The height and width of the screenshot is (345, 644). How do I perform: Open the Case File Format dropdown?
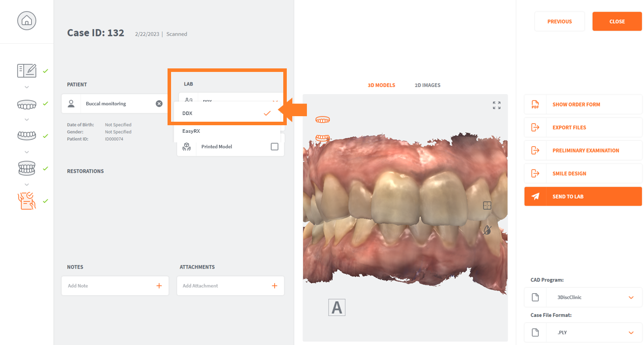(631, 333)
